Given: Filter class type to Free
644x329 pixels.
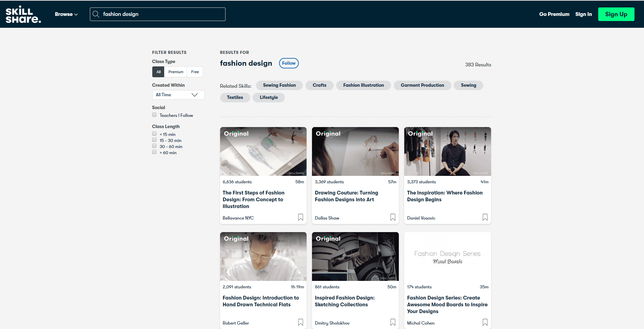Looking at the screenshot, I should 195,72.
